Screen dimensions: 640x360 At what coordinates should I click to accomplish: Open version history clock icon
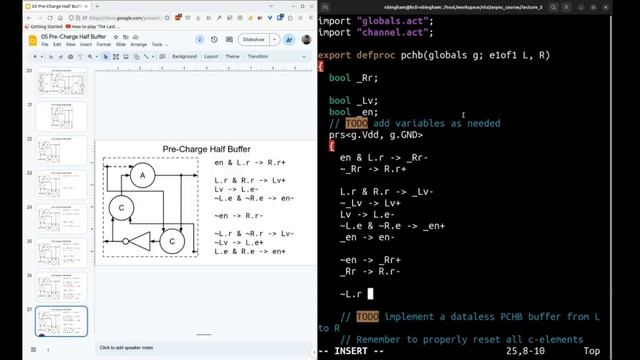(x=214, y=40)
